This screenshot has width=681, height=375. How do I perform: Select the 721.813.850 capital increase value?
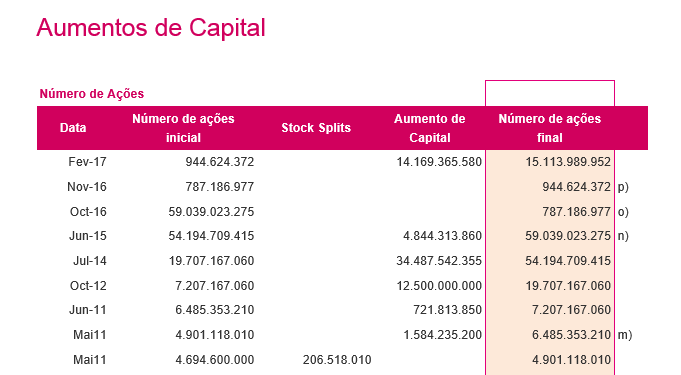point(447,310)
